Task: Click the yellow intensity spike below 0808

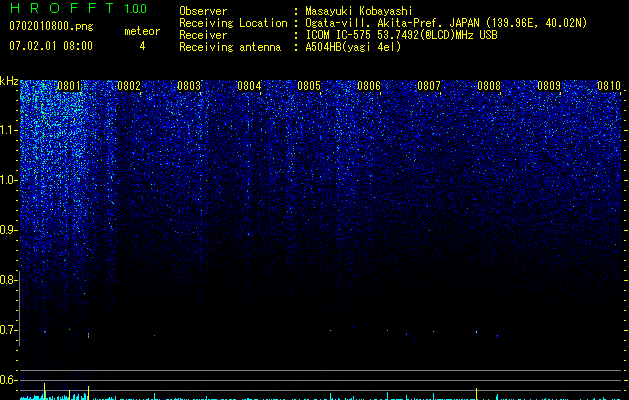Action: (477, 394)
